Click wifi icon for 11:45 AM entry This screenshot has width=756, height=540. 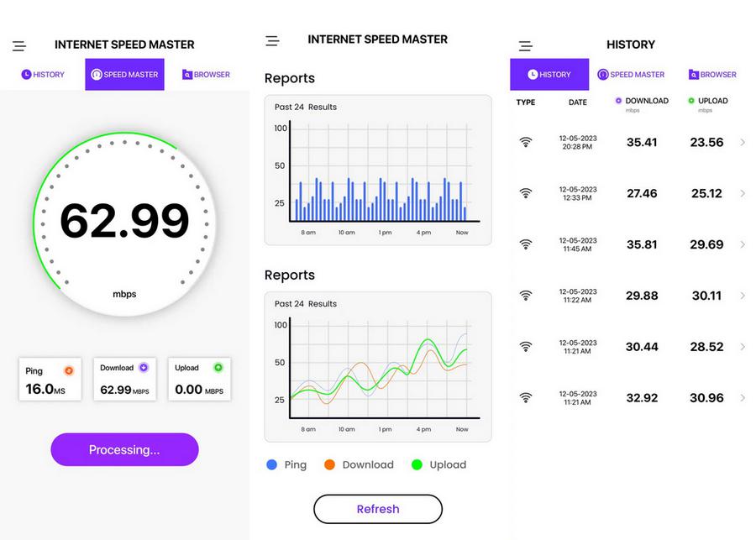coord(526,244)
